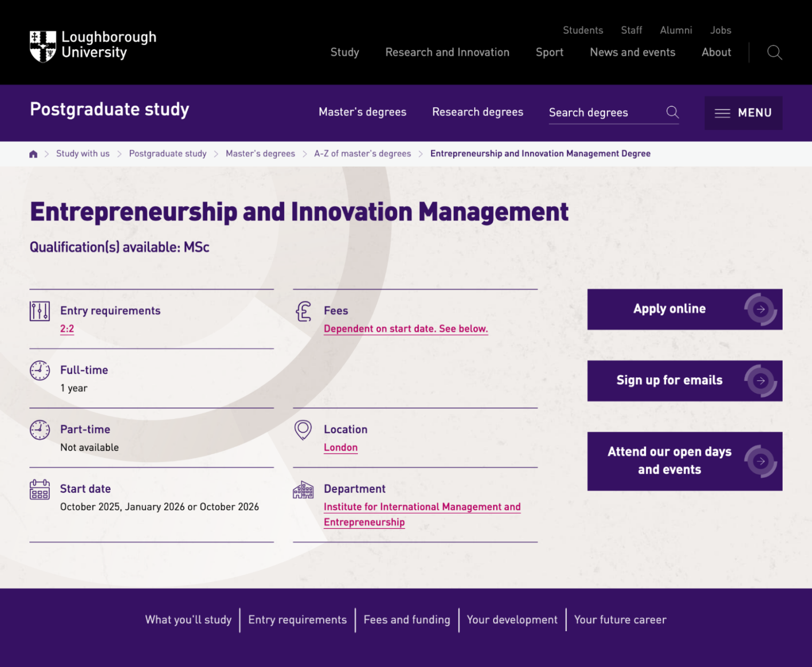Open Master's degrees breadcrumb link
Screen dimensions: 812x667
tap(260, 154)
